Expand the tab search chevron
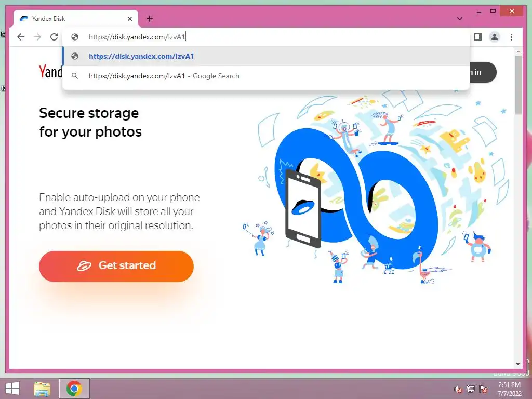The width and height of the screenshot is (532, 399). 460,19
